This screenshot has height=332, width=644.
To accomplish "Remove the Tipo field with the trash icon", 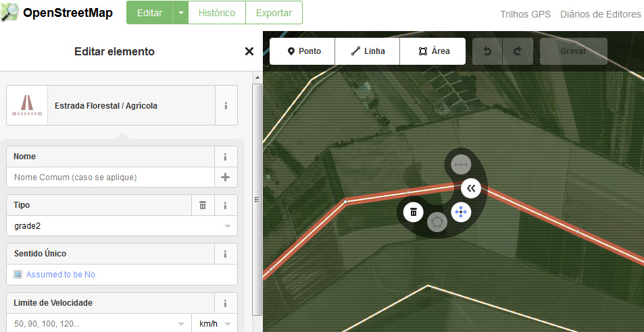I will click(x=203, y=205).
